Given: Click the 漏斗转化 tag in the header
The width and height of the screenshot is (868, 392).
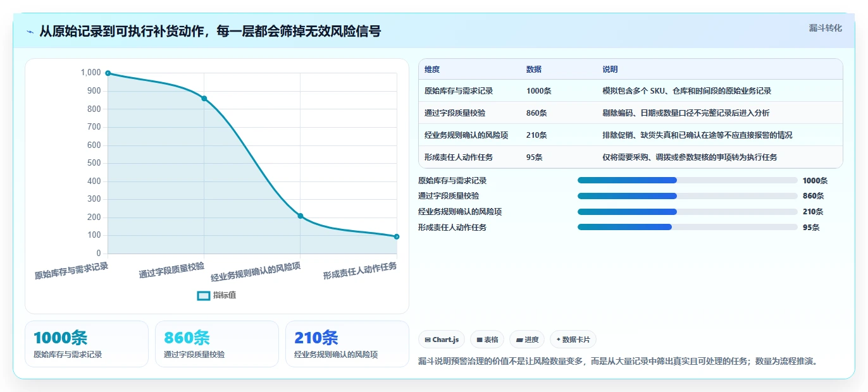Looking at the screenshot, I should click(825, 28).
